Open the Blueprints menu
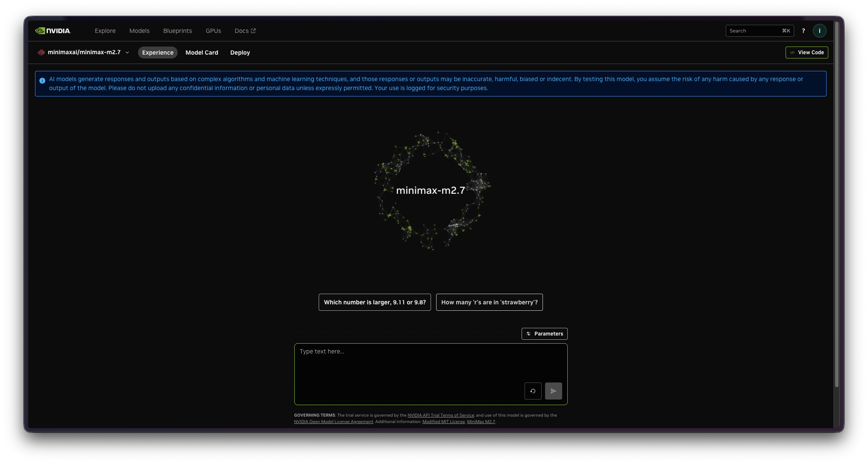868x464 pixels. pyautogui.click(x=178, y=31)
